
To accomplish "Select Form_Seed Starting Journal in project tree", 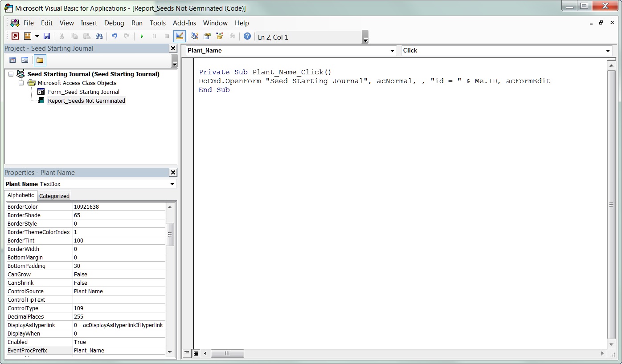I will [83, 92].
